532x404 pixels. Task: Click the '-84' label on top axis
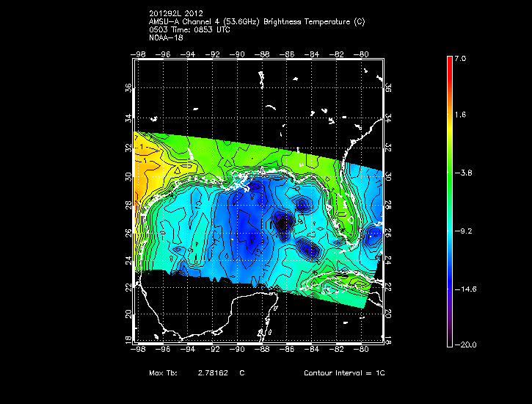point(311,54)
